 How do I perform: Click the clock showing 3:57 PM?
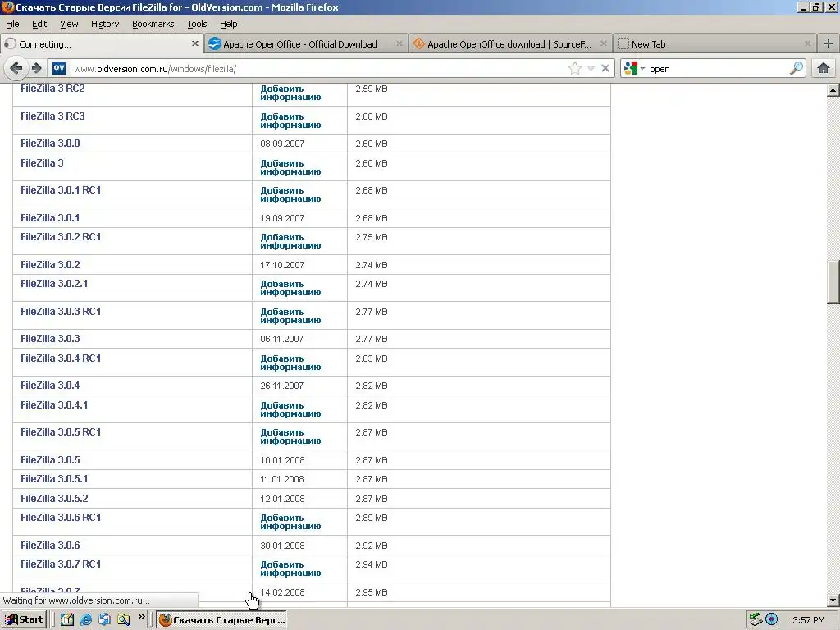click(x=808, y=620)
